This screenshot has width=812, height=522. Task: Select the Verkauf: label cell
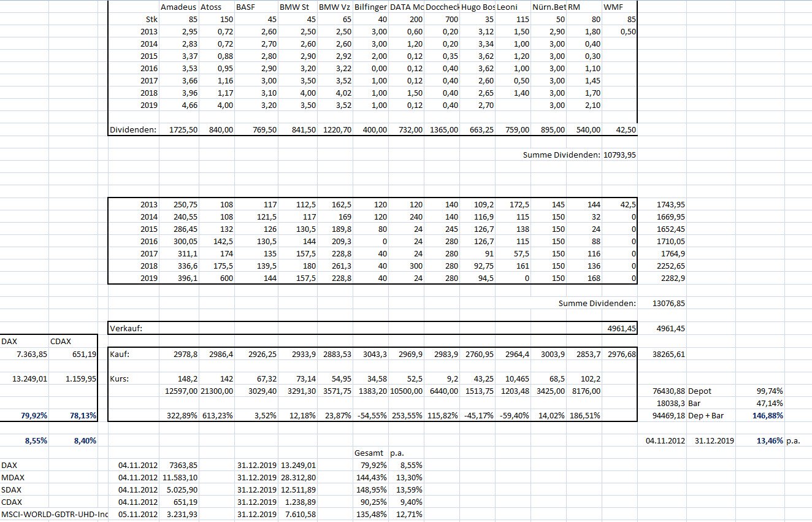(x=126, y=329)
